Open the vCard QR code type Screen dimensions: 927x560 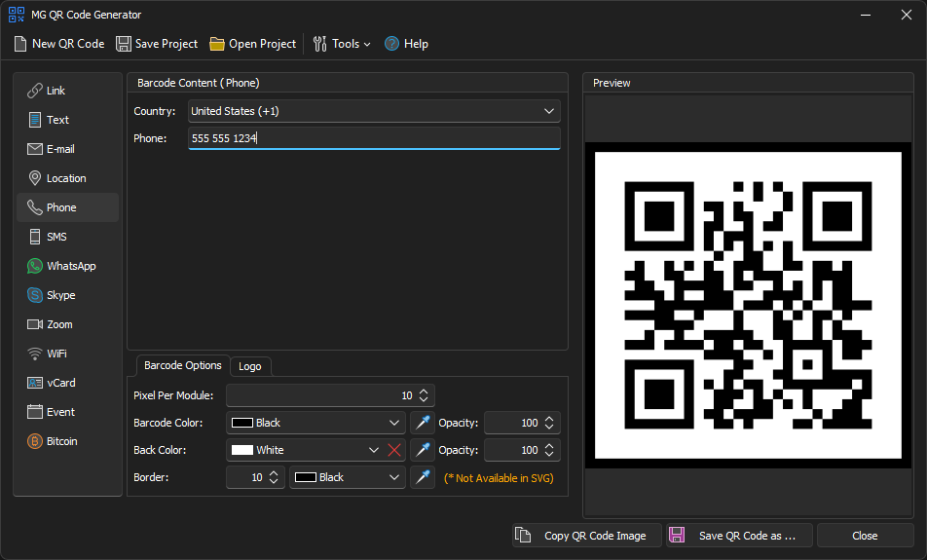pyautogui.click(x=67, y=383)
